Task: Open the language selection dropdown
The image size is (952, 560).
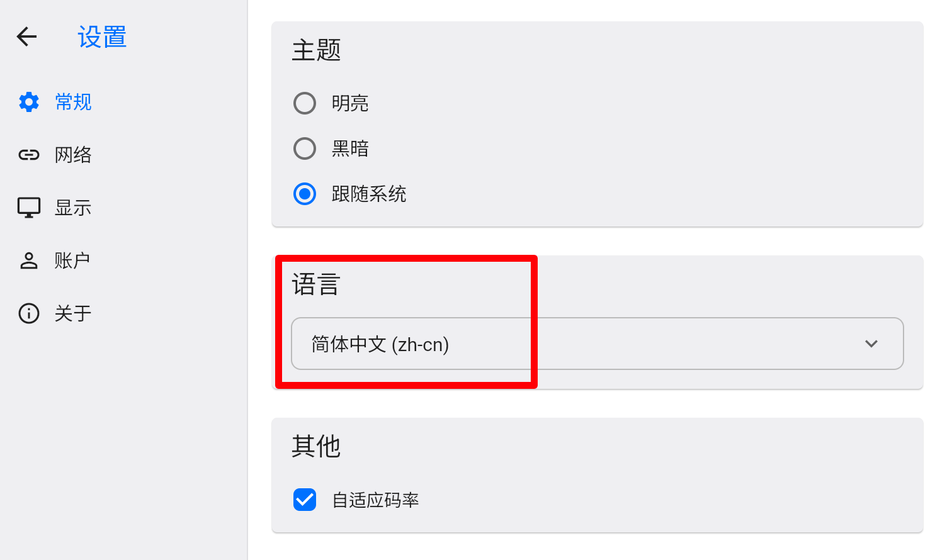Action: pyautogui.click(x=597, y=344)
